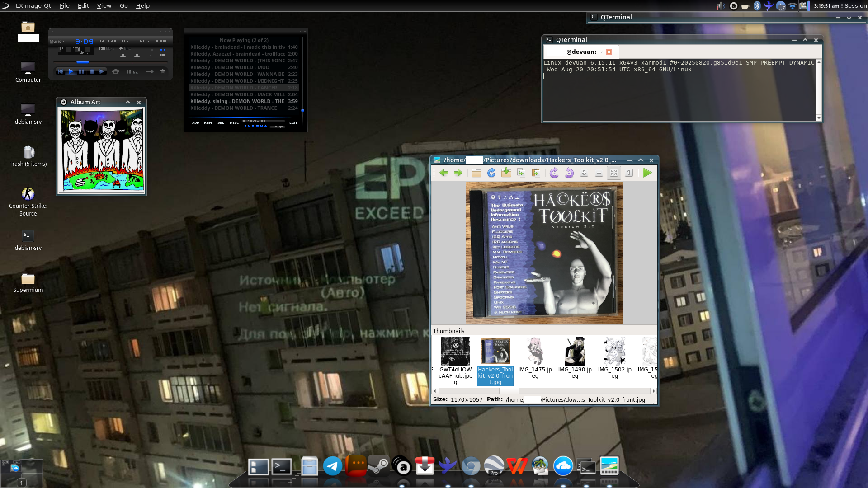868x488 pixels.
Task: Open the Go menu
Action: [124, 5]
